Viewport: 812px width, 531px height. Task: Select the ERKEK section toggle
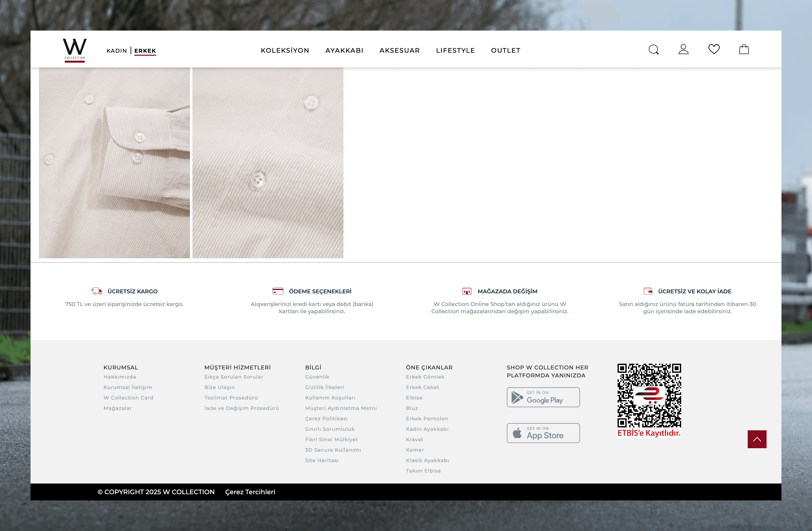coord(145,51)
